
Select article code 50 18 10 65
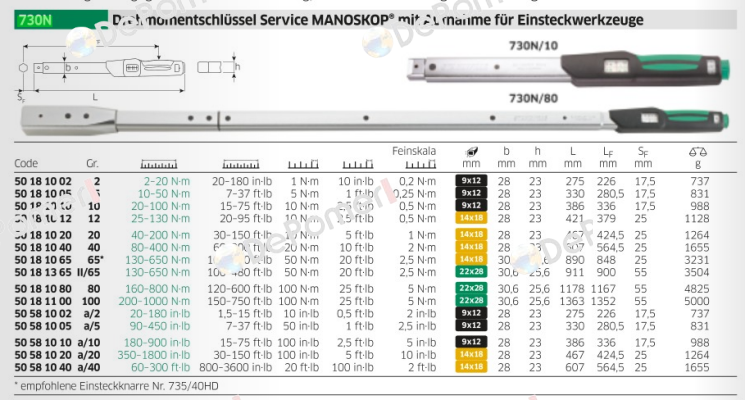point(43,260)
